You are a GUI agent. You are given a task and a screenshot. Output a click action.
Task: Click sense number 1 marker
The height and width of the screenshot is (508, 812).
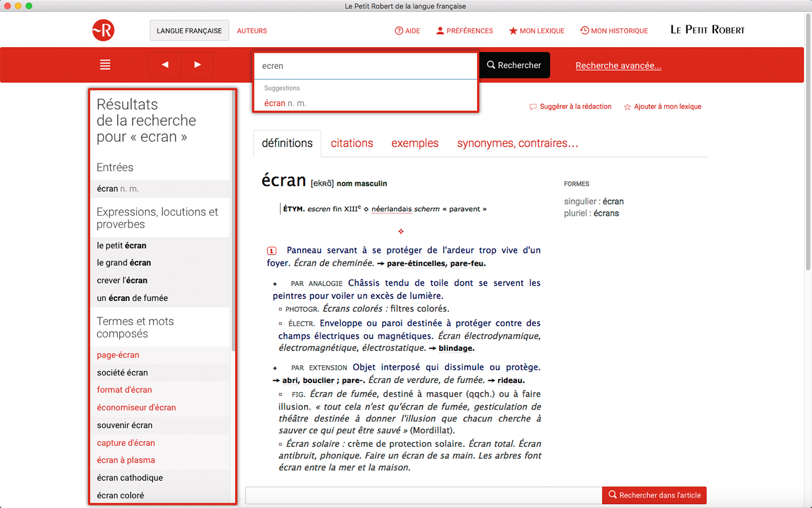[271, 251]
